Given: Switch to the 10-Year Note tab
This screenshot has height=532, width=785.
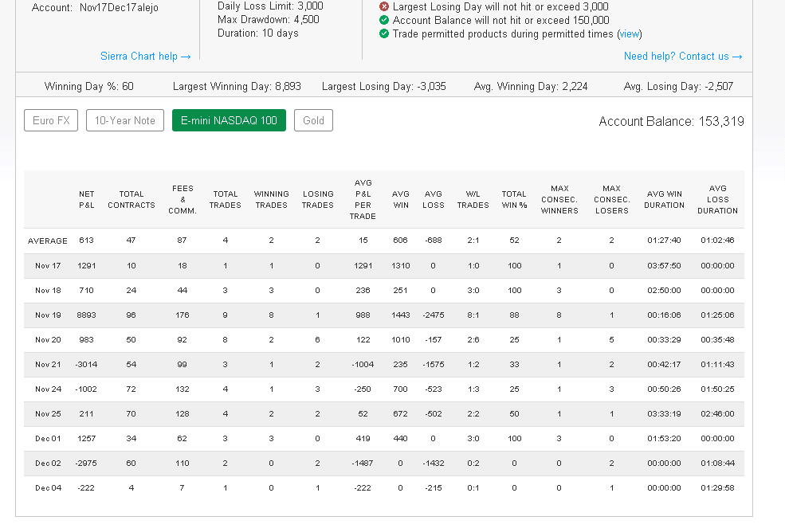Looking at the screenshot, I should click(x=124, y=120).
